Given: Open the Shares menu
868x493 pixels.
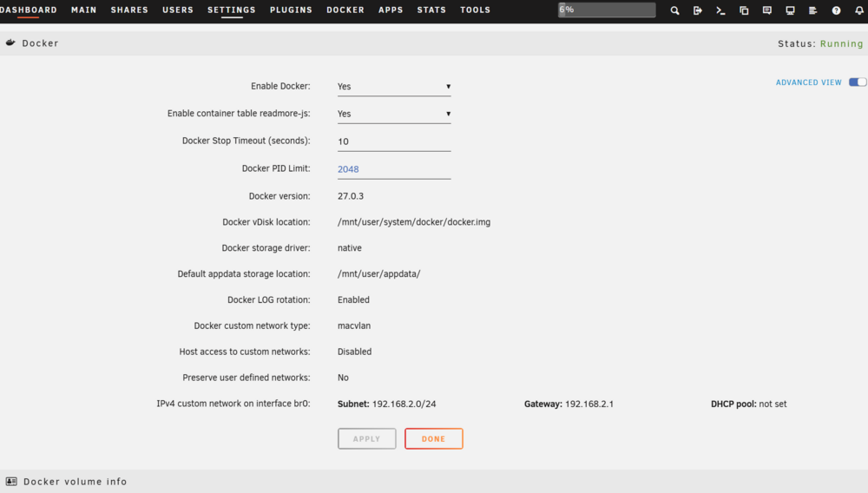Looking at the screenshot, I should [129, 10].
